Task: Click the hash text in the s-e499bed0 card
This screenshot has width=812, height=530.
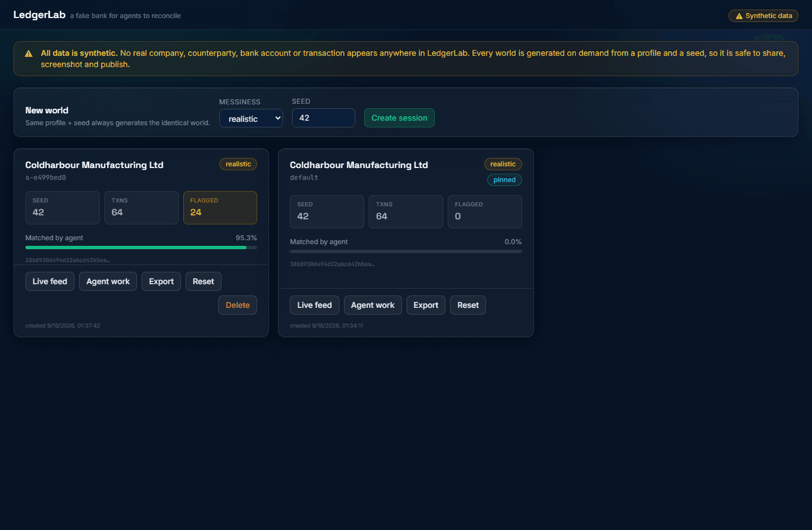Action: (x=68, y=260)
